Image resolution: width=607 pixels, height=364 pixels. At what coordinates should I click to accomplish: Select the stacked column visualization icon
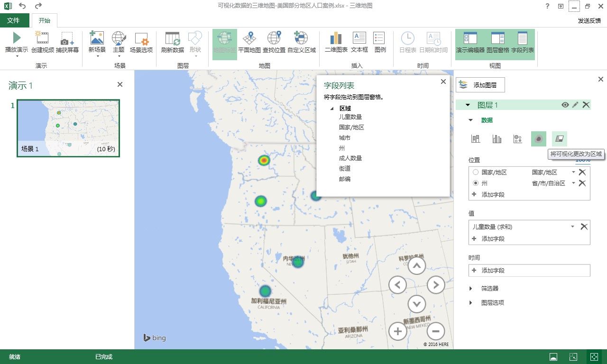tap(476, 139)
